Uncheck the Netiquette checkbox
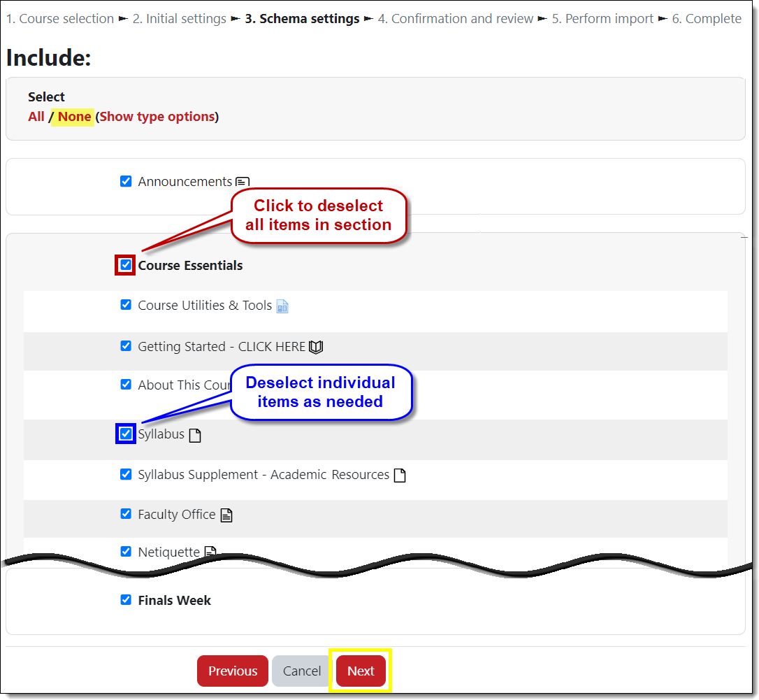759x700 pixels. pyautogui.click(x=126, y=551)
